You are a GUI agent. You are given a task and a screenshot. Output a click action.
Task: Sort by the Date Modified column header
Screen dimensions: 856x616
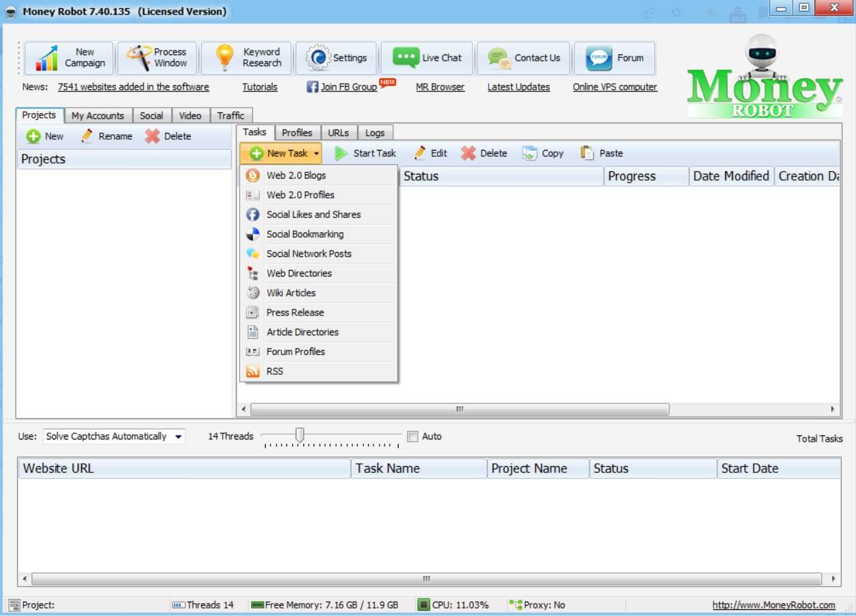coord(731,176)
